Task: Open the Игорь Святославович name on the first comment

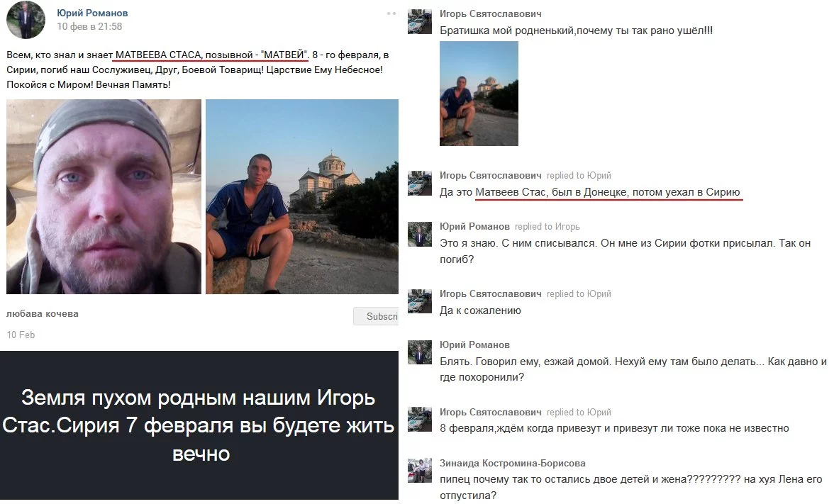Action: [x=491, y=14]
